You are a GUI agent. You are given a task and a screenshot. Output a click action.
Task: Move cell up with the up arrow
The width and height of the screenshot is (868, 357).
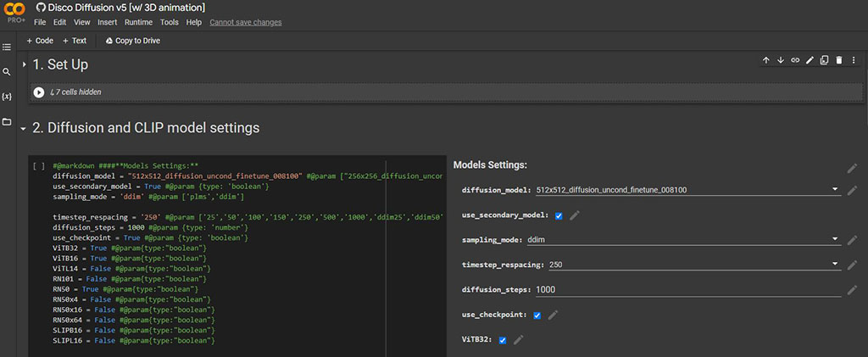(766, 60)
